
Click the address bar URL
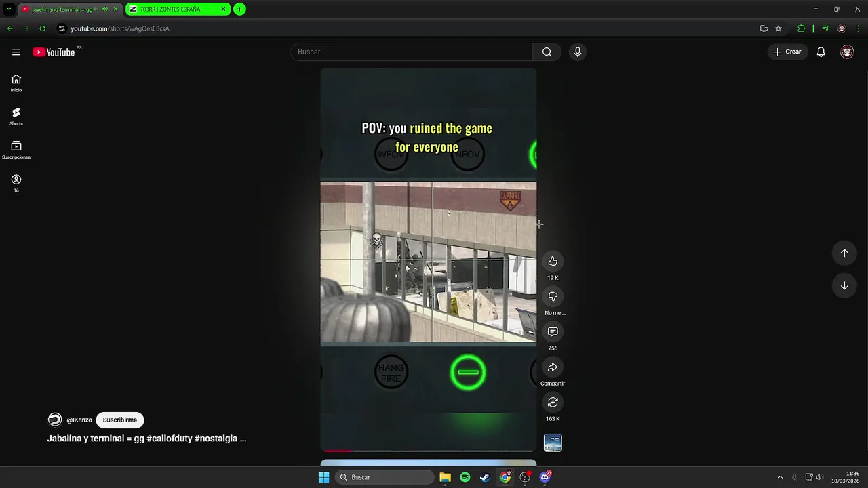(120, 28)
